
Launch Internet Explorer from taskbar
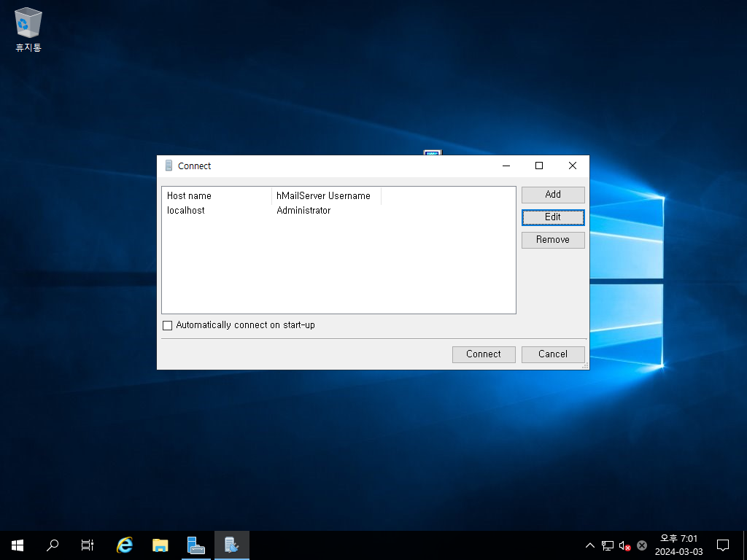pos(124,545)
